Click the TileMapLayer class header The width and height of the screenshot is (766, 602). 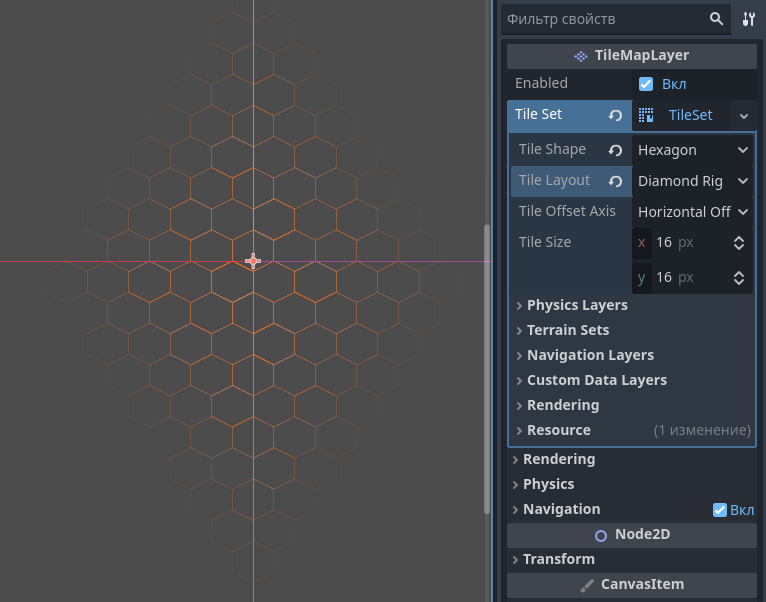632,56
